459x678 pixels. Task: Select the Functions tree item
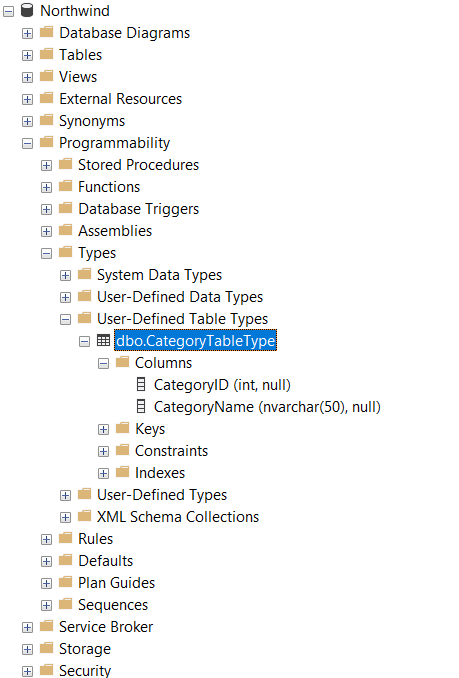coord(109,187)
